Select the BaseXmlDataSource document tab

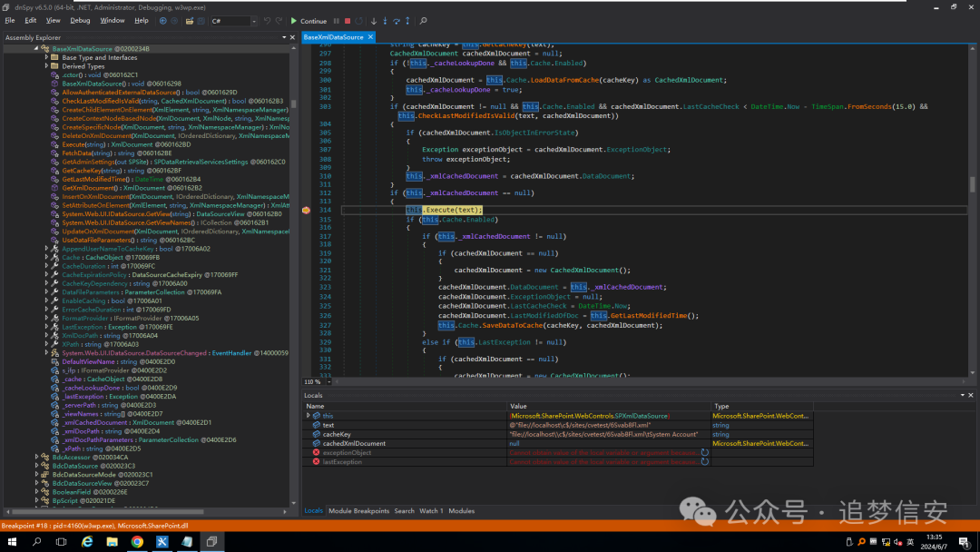(x=333, y=37)
